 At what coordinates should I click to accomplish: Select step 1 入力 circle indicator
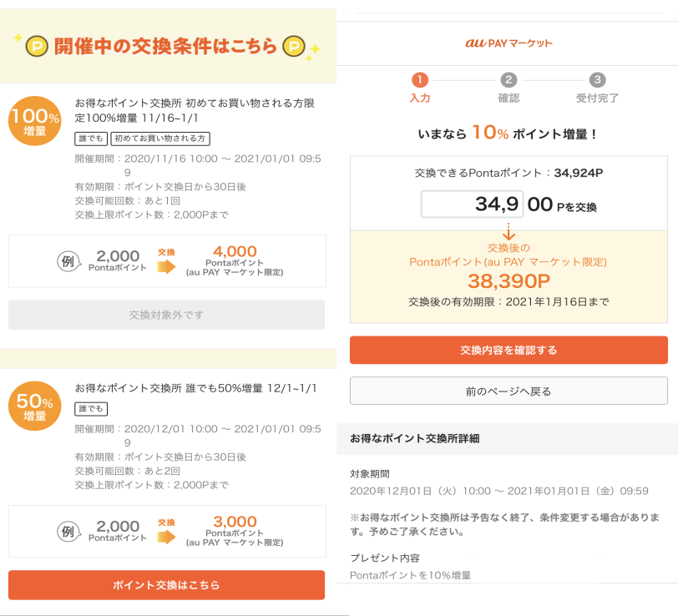419,80
